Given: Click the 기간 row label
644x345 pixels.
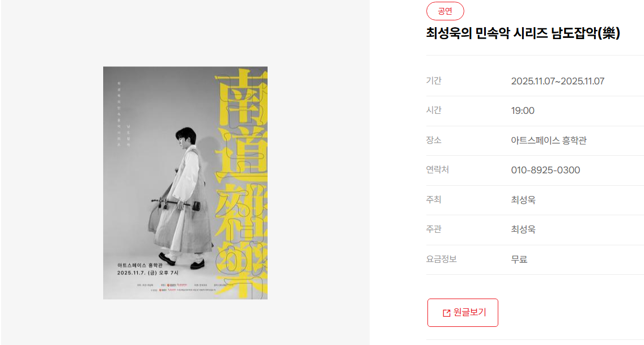Looking at the screenshot, I should point(434,81).
